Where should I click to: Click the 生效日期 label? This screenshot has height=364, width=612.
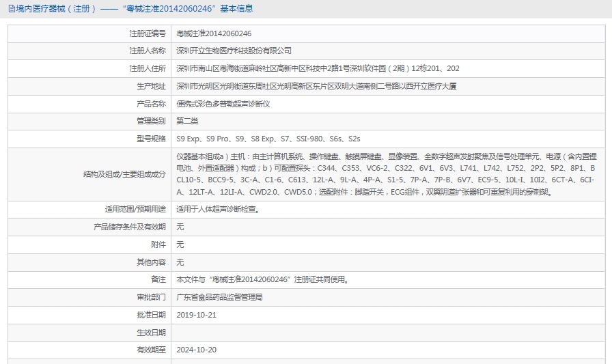(151, 333)
